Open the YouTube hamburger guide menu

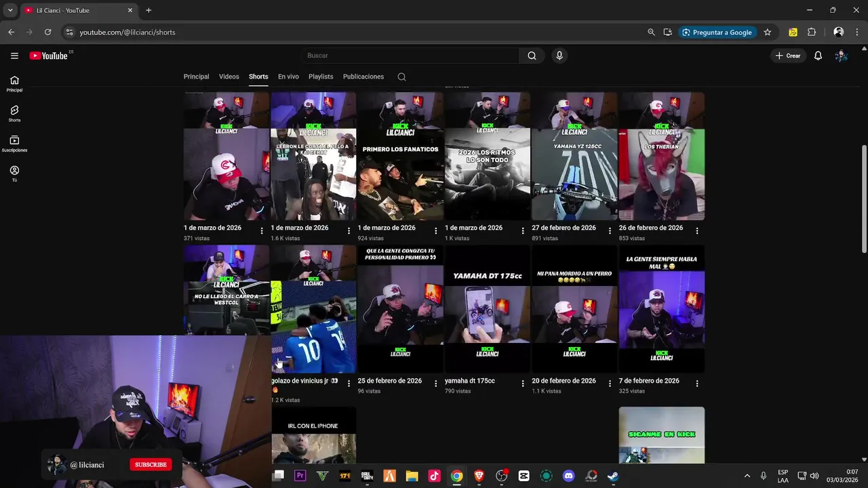14,56
